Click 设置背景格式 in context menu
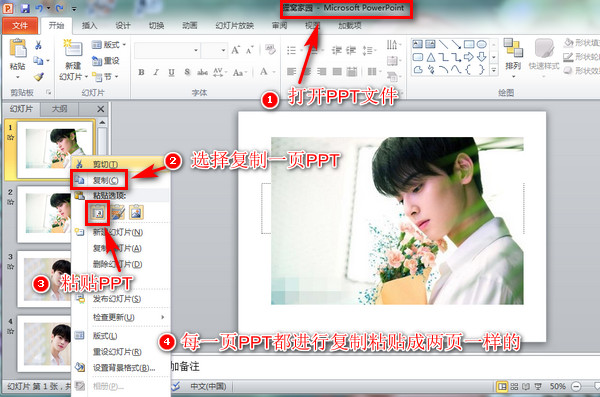This screenshot has width=600, height=397. 124,368
